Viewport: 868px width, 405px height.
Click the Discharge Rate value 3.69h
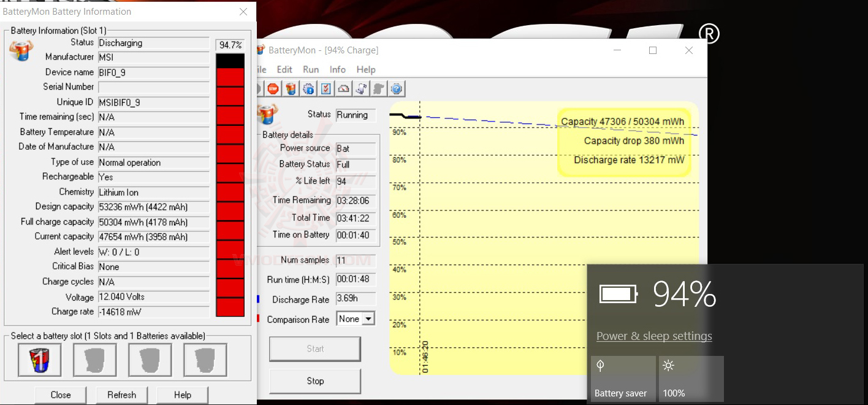(356, 299)
